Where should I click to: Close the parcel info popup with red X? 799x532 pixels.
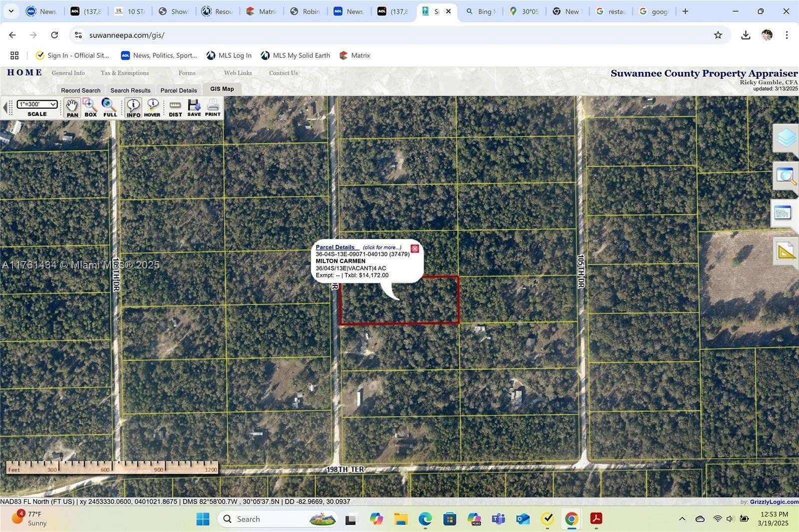414,248
